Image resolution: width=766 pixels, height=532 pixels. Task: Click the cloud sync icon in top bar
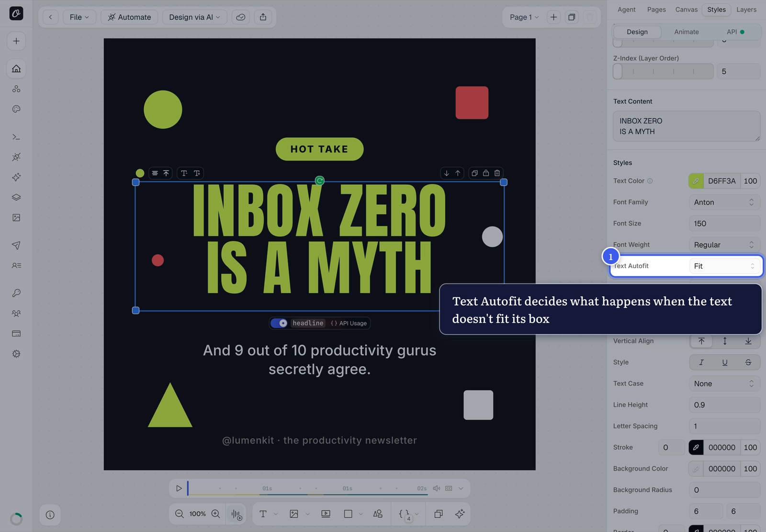[241, 17]
